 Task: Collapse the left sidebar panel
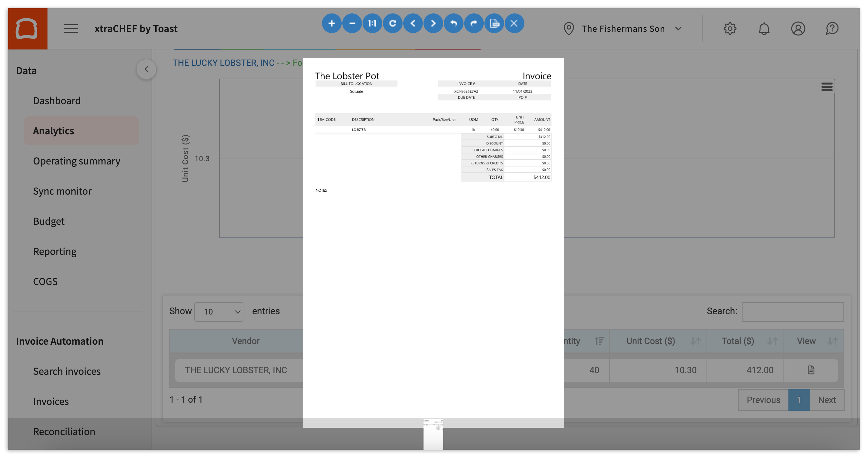click(146, 69)
